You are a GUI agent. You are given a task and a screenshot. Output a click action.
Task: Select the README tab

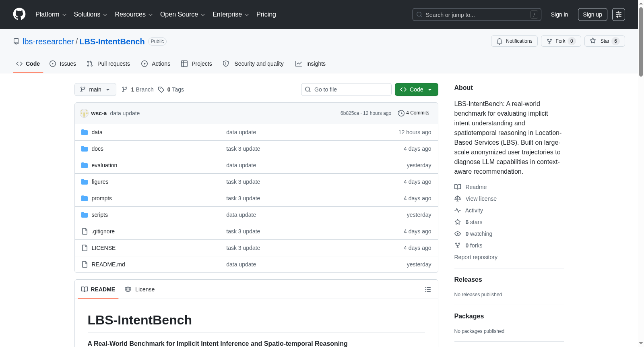(98, 289)
